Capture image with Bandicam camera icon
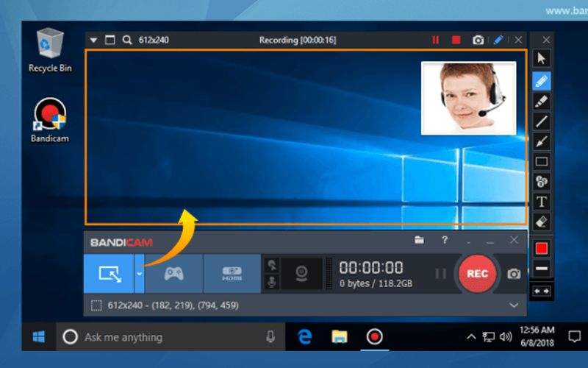Image resolution: width=588 pixels, height=368 pixels. click(x=514, y=274)
